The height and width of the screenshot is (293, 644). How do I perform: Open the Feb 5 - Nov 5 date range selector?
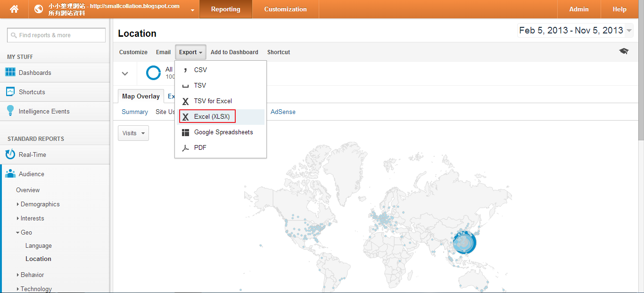click(574, 30)
